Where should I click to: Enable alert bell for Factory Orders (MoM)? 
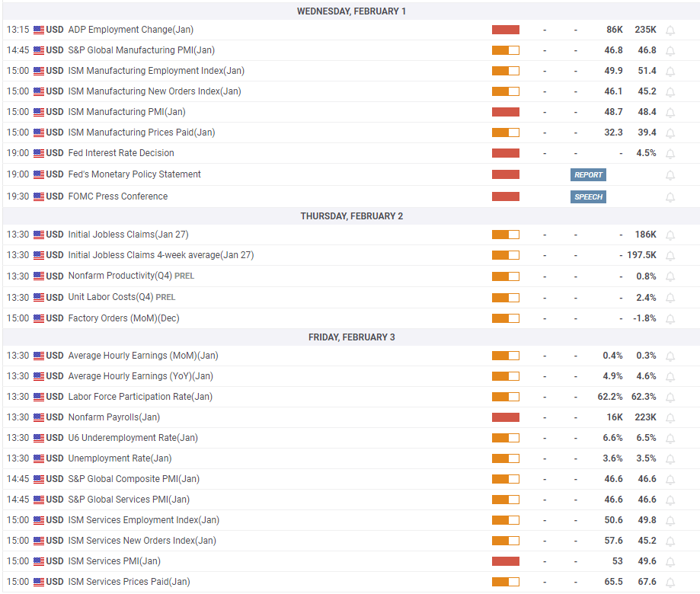pyautogui.click(x=670, y=318)
